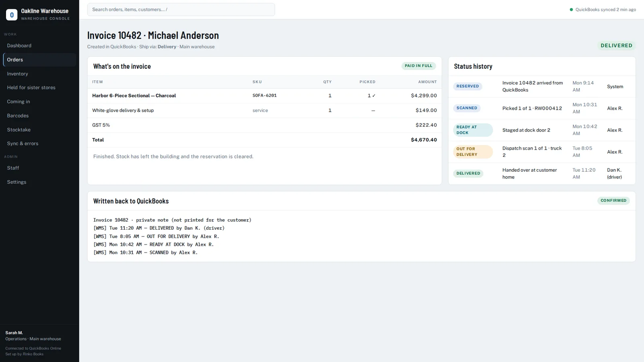Click 'Handed over at customer home' entry
This screenshot has height=362, width=644.
coord(530,173)
